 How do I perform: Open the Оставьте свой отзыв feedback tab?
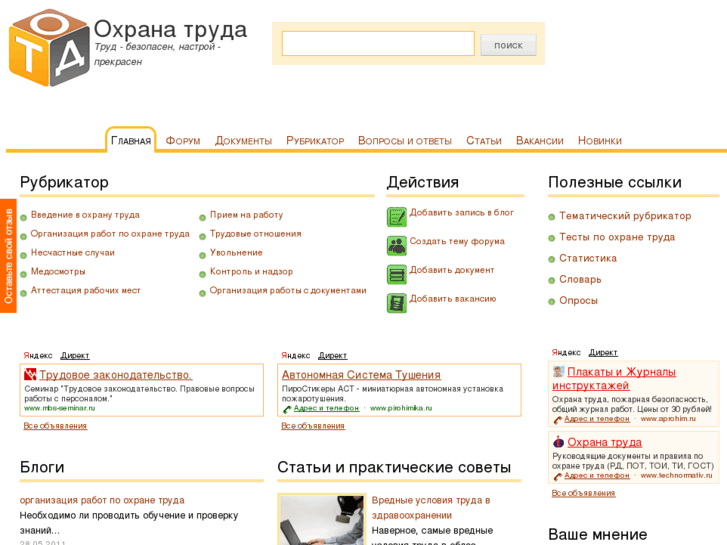8,256
